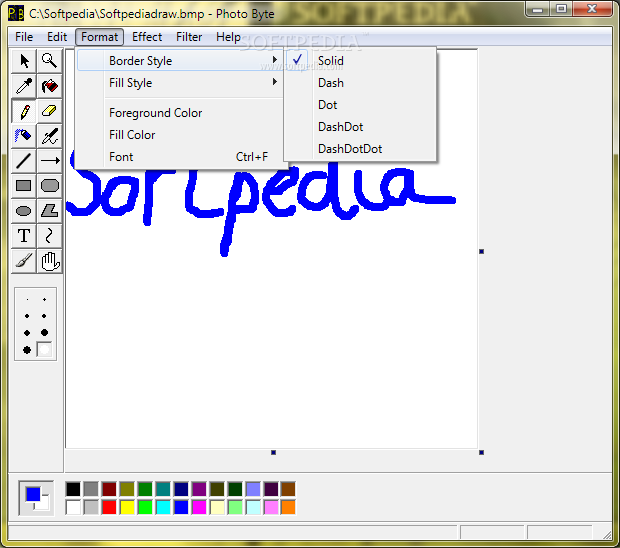The image size is (620, 548).
Task: Choose Foreground Color from Format menu
Action: 180,113
